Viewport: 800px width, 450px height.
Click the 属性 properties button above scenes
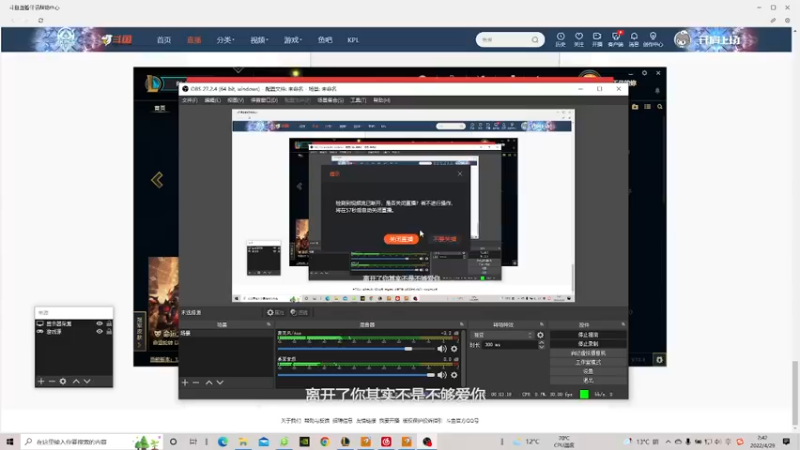[276, 312]
